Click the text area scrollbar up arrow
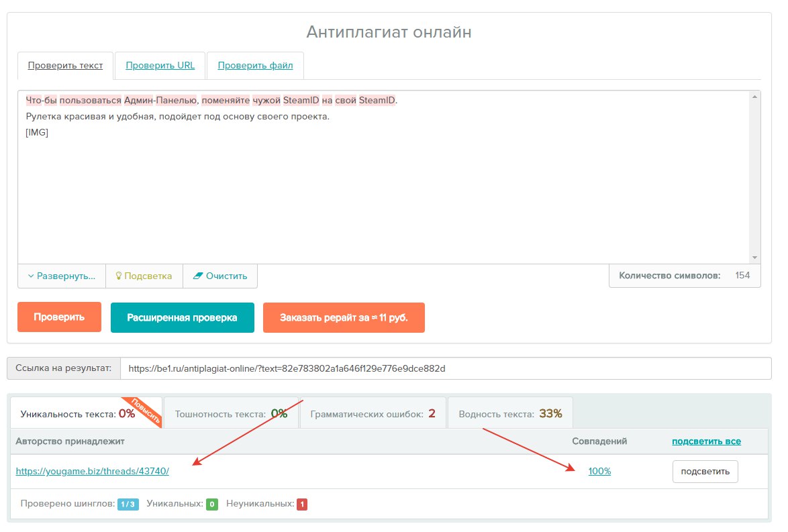 coord(754,97)
